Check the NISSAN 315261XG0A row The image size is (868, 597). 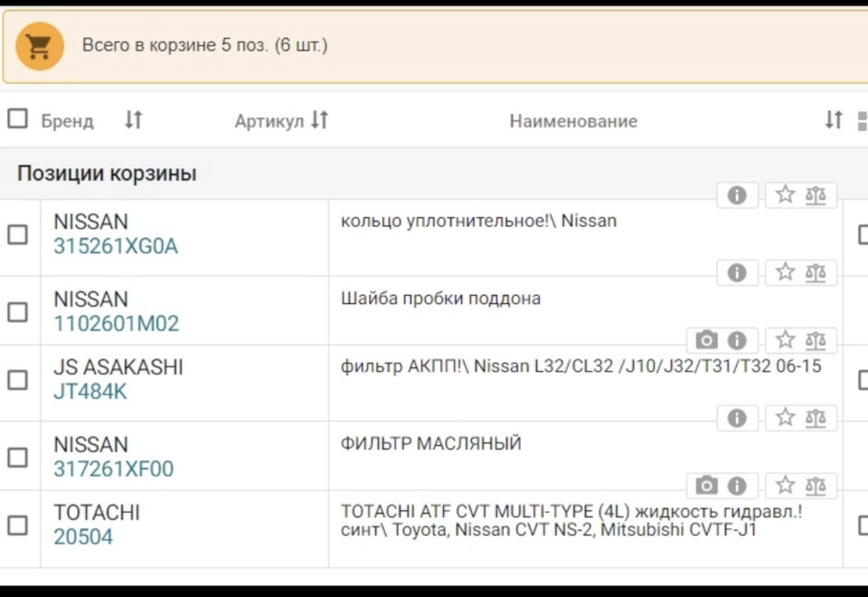[x=17, y=234]
